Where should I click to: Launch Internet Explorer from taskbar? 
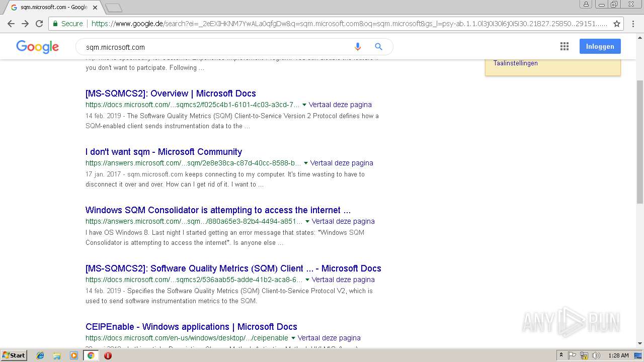40,355
